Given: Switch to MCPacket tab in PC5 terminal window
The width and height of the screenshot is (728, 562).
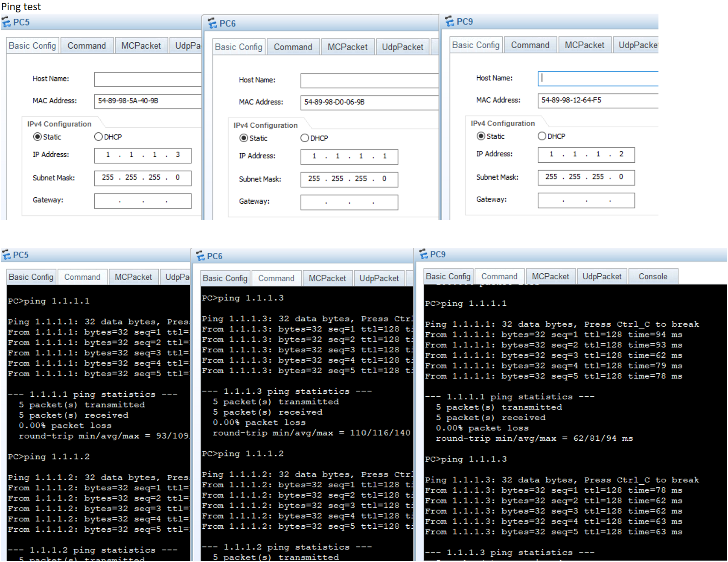Looking at the screenshot, I should click(134, 277).
